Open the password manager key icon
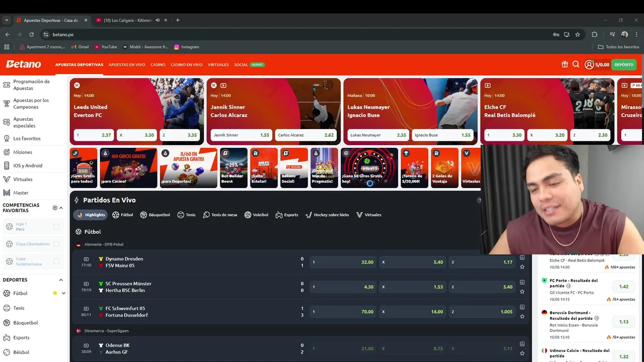Viewport: 644px width, 362px height. 556,34
